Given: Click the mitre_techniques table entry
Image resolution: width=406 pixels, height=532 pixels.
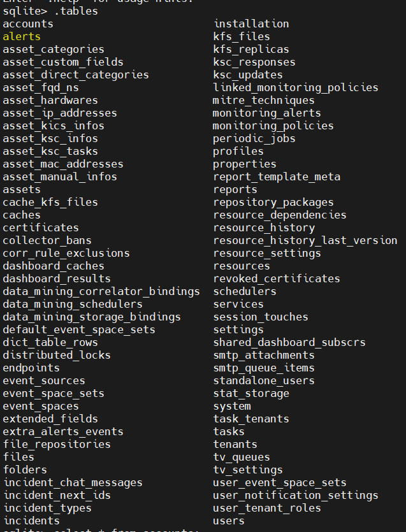Looking at the screenshot, I should (263, 100).
